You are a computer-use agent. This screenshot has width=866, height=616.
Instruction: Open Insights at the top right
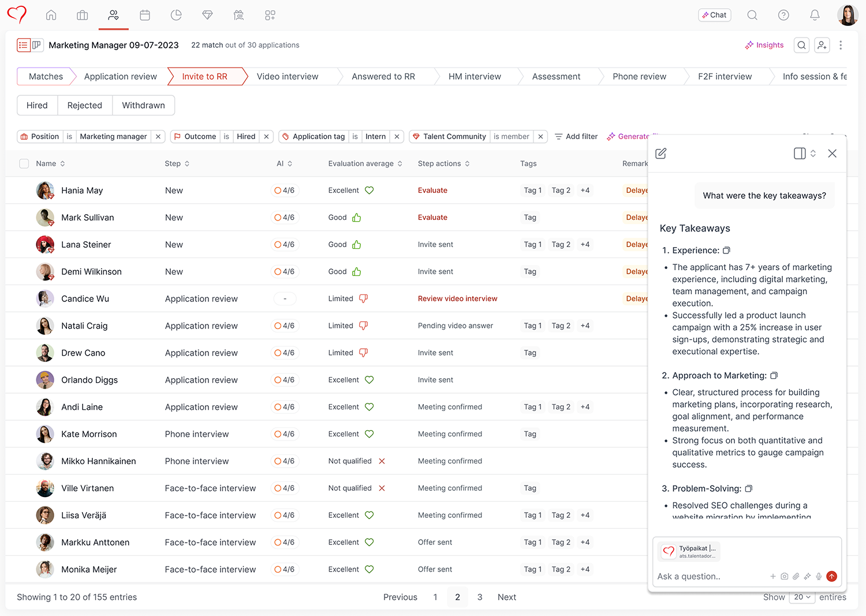click(x=764, y=44)
